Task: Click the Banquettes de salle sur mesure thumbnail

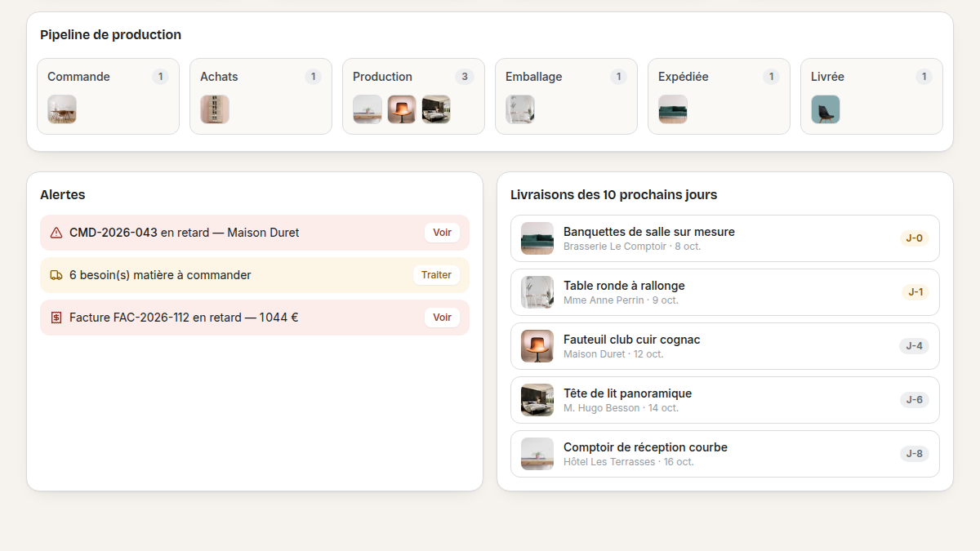Action: pyautogui.click(x=537, y=238)
